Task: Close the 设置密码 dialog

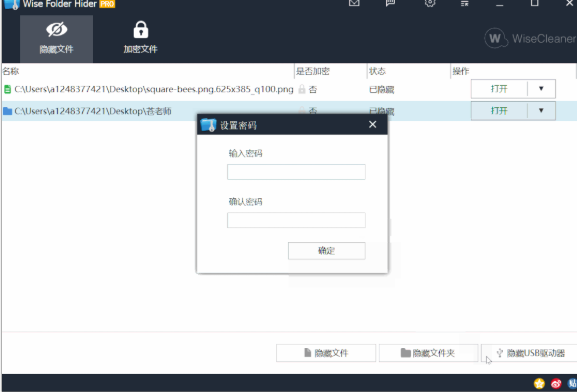Action: tap(372, 124)
